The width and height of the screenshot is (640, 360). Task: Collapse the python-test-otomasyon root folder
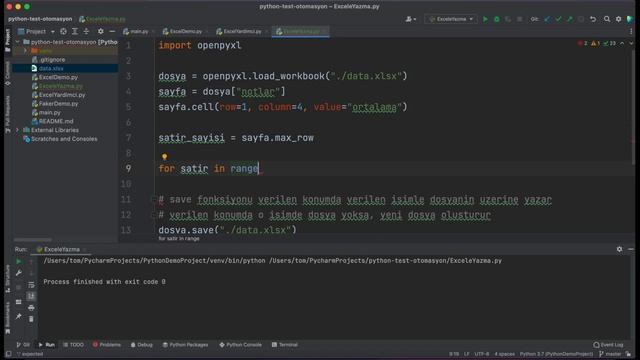[x=18, y=42]
